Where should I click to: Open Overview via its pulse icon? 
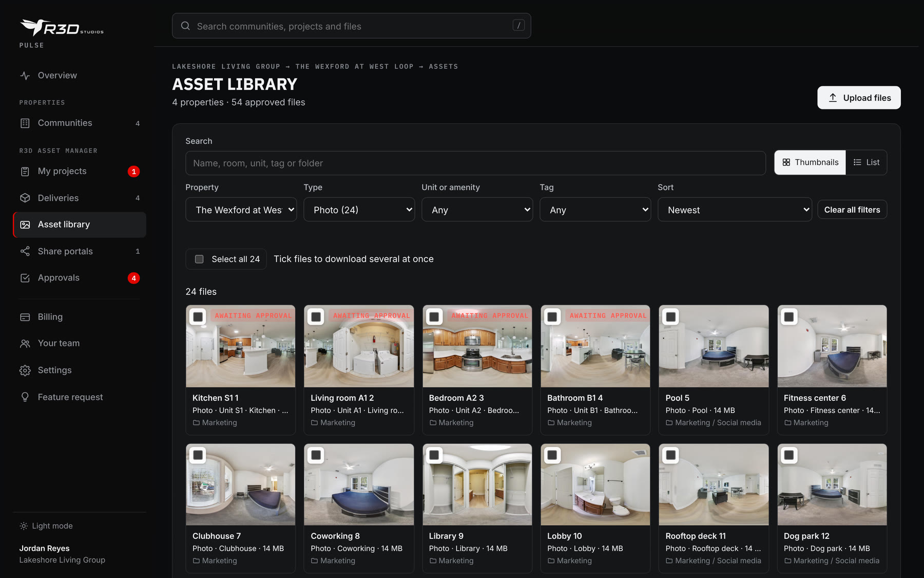point(25,76)
